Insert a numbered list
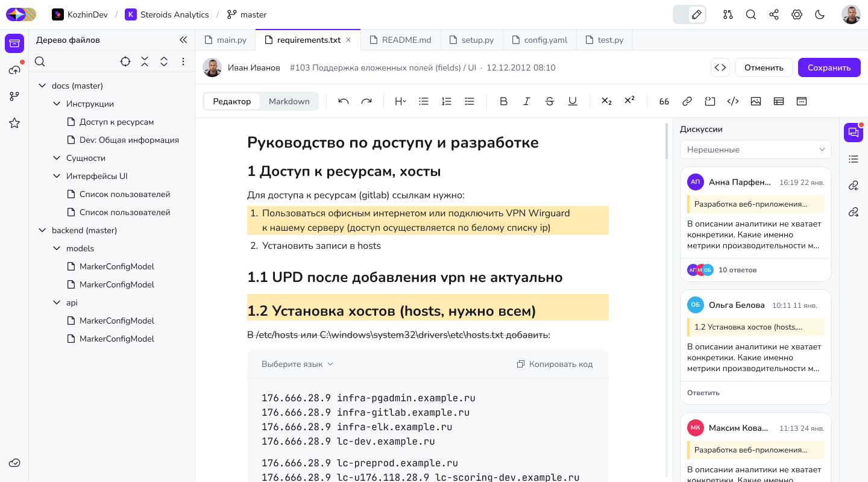This screenshot has height=482, width=868. click(x=447, y=101)
